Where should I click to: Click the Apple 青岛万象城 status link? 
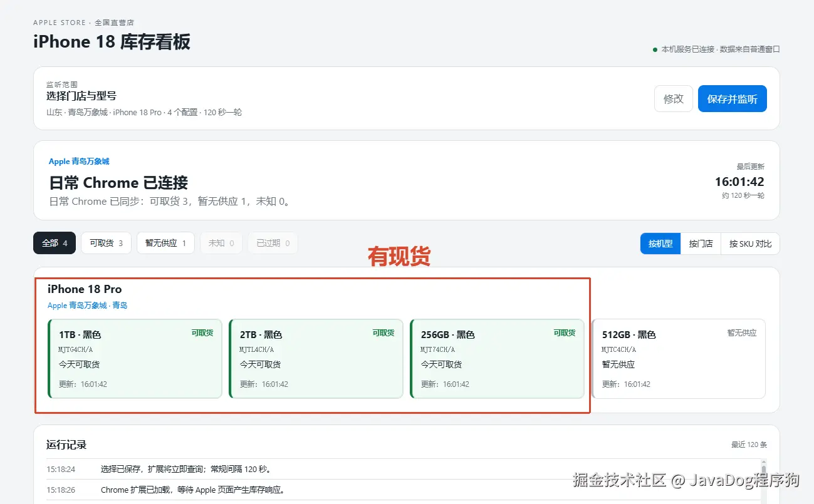click(79, 162)
